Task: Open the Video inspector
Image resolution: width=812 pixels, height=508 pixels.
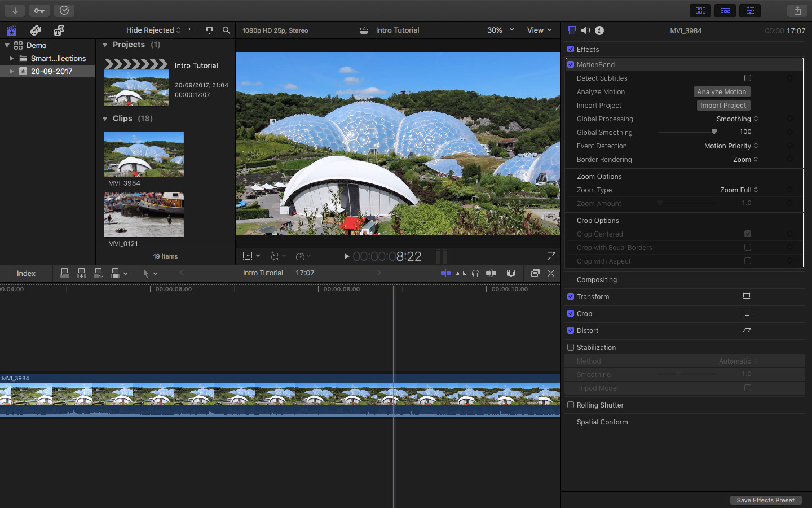Action: pyautogui.click(x=572, y=30)
